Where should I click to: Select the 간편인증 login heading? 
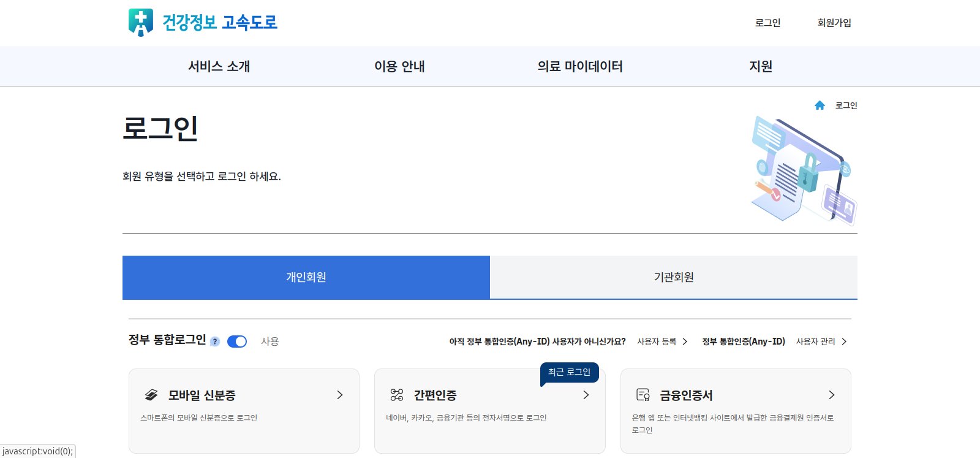[435, 395]
